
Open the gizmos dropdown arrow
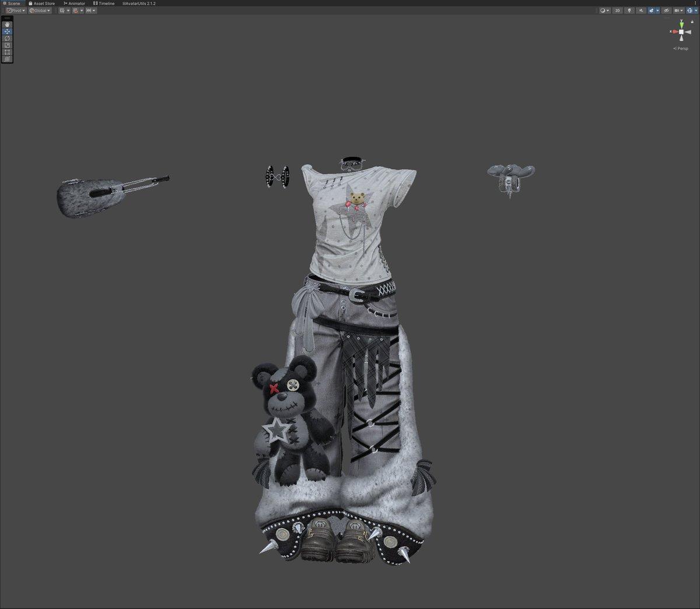pos(696,10)
